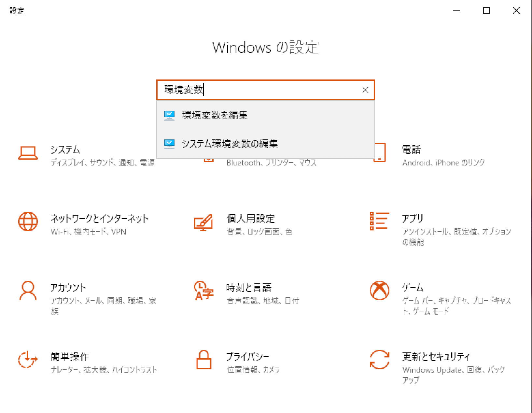This screenshot has height=413, width=532.
Task: Select the 環境変数を編集 search suggestion
Action: [x=266, y=115]
